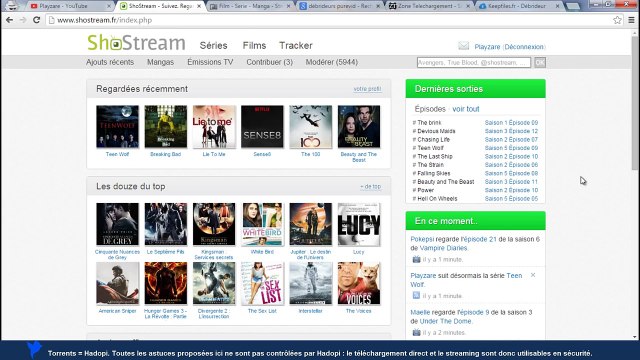Open the Lie To Me poster thumbnail

tap(214, 127)
